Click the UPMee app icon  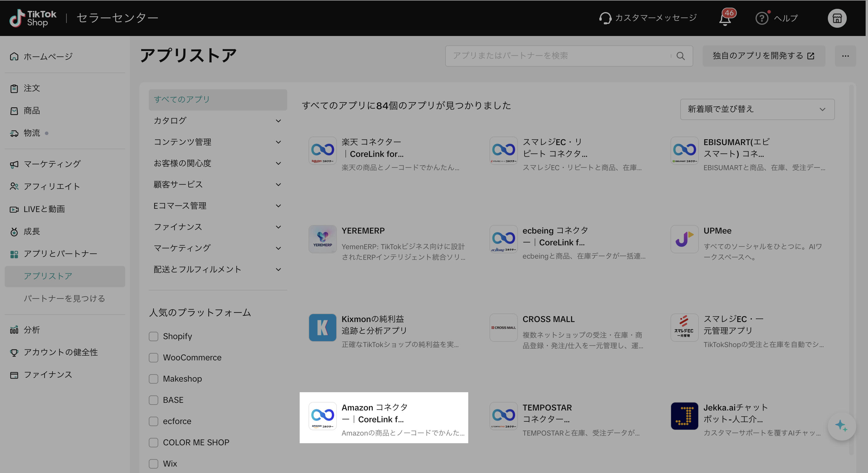pyautogui.click(x=684, y=239)
